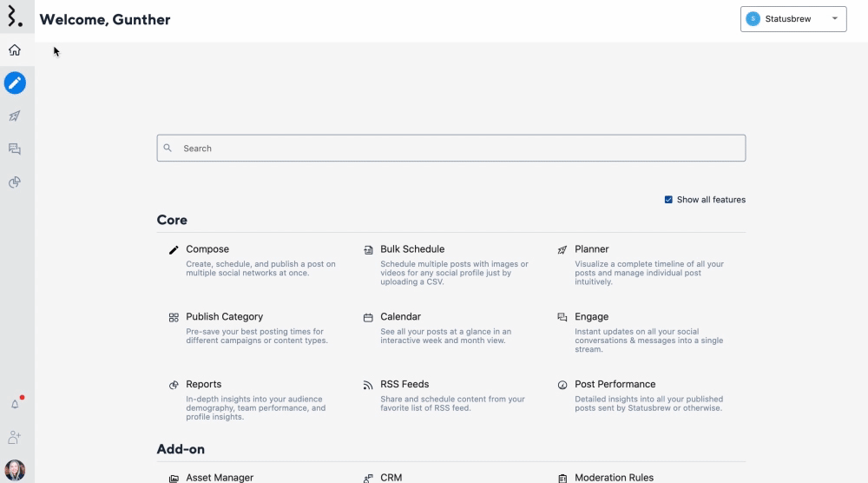
Task: Click the Home icon in sidebar
Action: click(15, 50)
